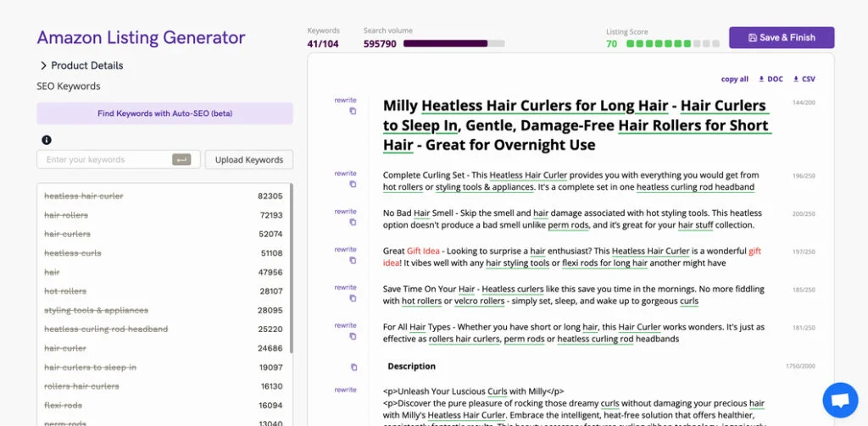This screenshot has width=868, height=426.
Task: Open the chat support bubble
Action: pyautogui.click(x=840, y=400)
